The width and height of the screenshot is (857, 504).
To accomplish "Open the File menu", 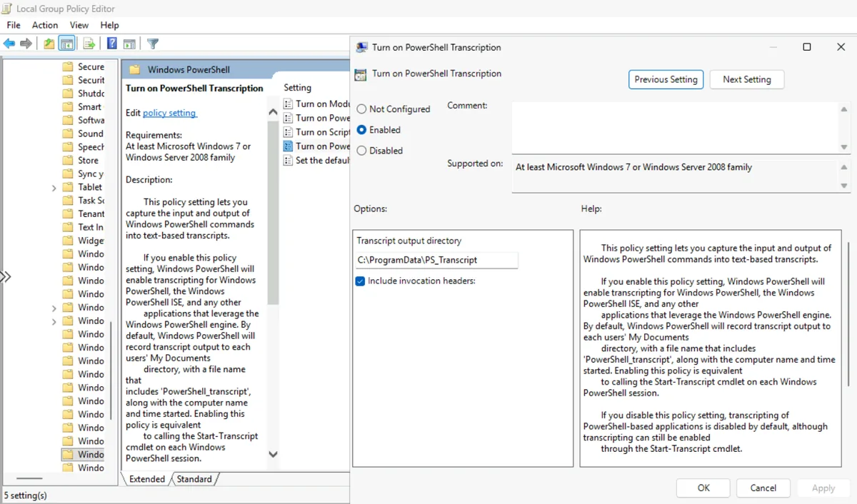I will click(14, 25).
